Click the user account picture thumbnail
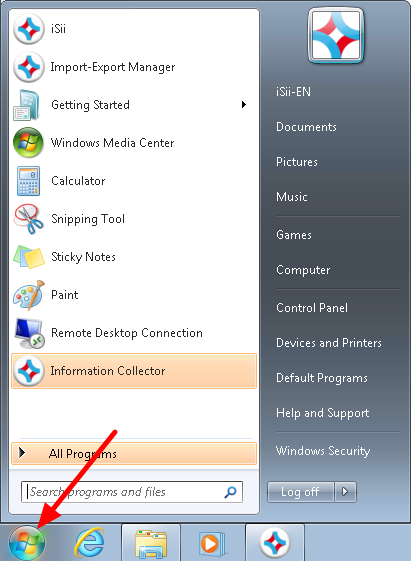Screen dimensions: 411x561 [x=336, y=36]
